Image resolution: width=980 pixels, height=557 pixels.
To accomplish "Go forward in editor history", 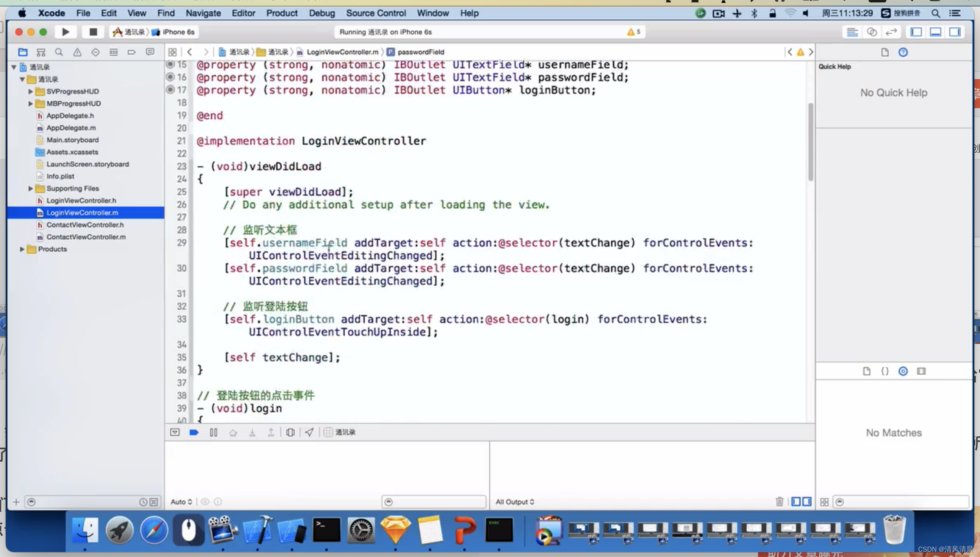I will [x=206, y=52].
